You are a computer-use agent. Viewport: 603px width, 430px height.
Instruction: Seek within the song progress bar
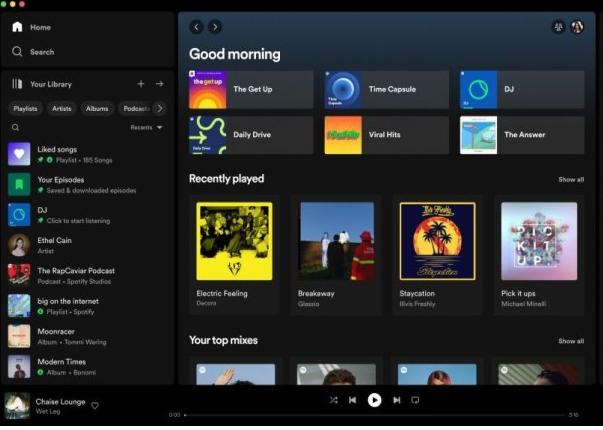pyautogui.click(x=372, y=415)
